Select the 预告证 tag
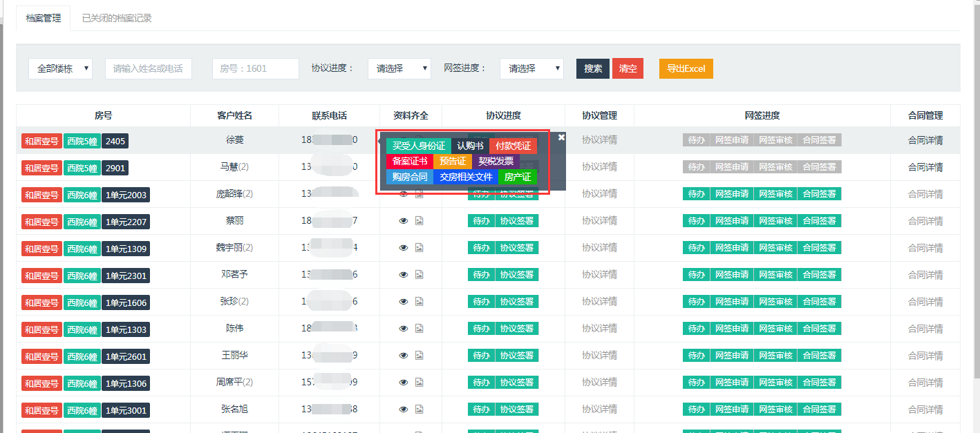 (453, 161)
